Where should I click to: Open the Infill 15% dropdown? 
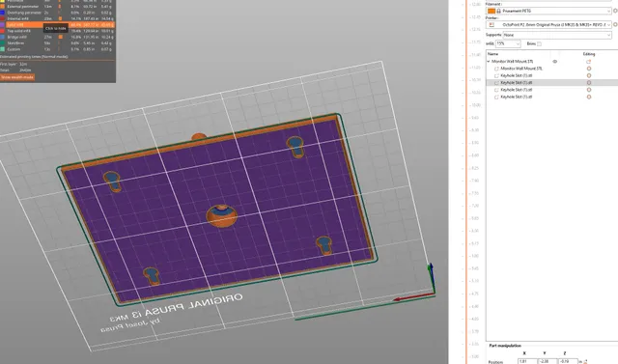click(x=508, y=43)
